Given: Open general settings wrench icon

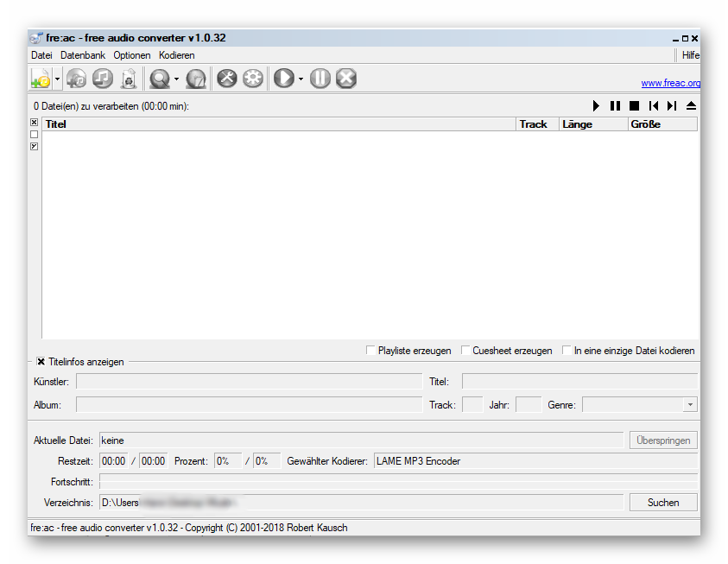Looking at the screenshot, I should coord(226,79).
